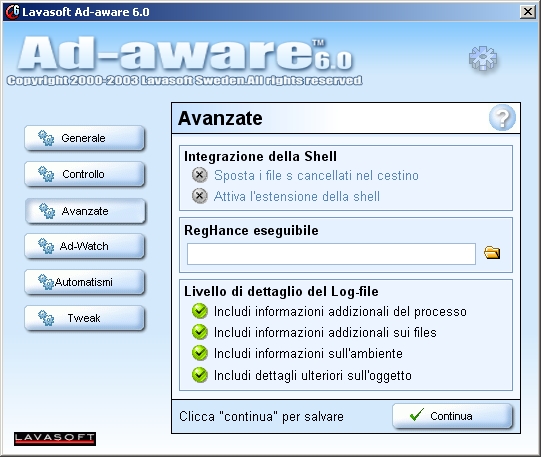Toggle 'Includi informazioni addizionali del processo'

coord(200,311)
